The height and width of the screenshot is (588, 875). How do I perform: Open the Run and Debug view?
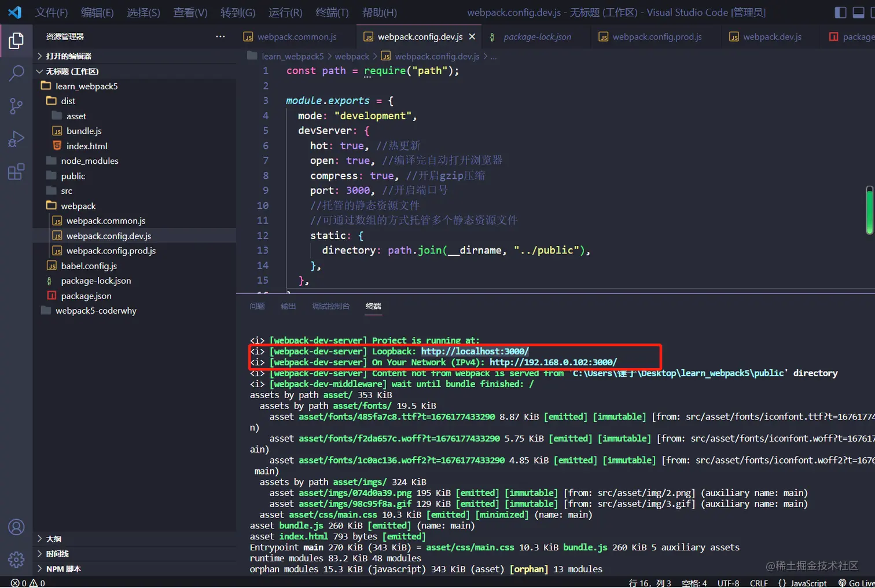point(16,139)
